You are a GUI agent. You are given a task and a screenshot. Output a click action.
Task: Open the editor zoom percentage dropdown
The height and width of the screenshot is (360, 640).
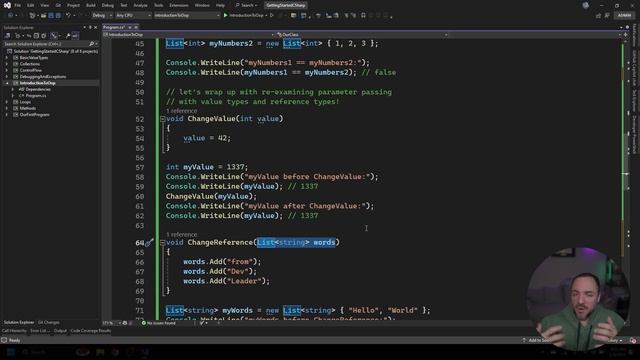pos(112,323)
